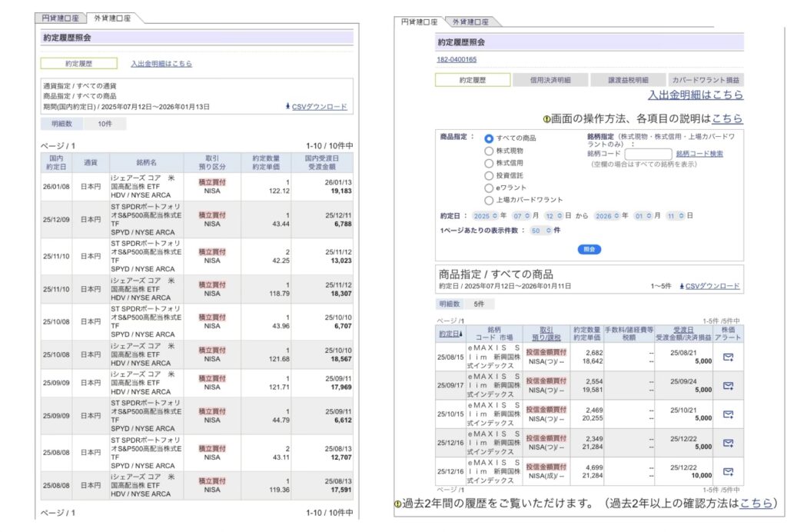Screen dimensions: 787x532
Task: Click inside the 銘柄コード input field
Action: pos(648,154)
